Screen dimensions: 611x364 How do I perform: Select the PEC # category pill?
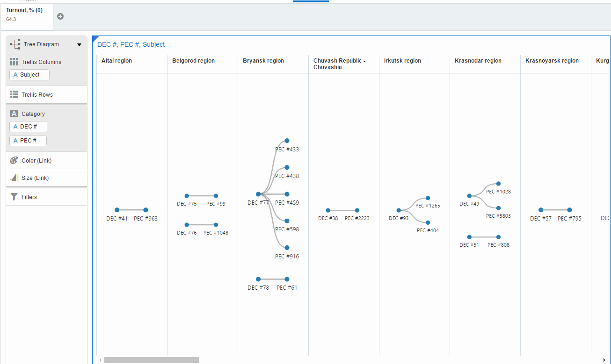[28, 141]
